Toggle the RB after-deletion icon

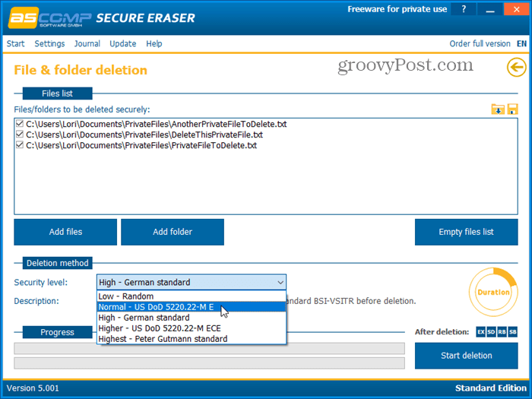tap(502, 332)
